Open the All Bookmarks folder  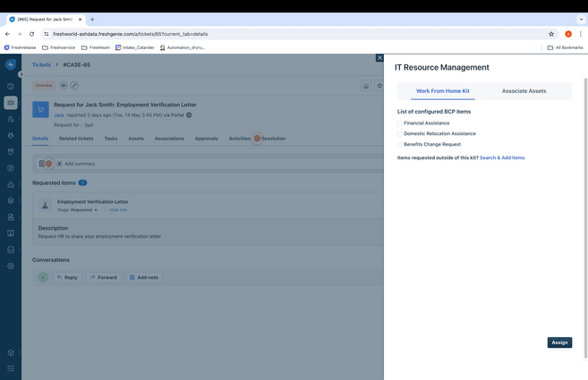[566, 47]
